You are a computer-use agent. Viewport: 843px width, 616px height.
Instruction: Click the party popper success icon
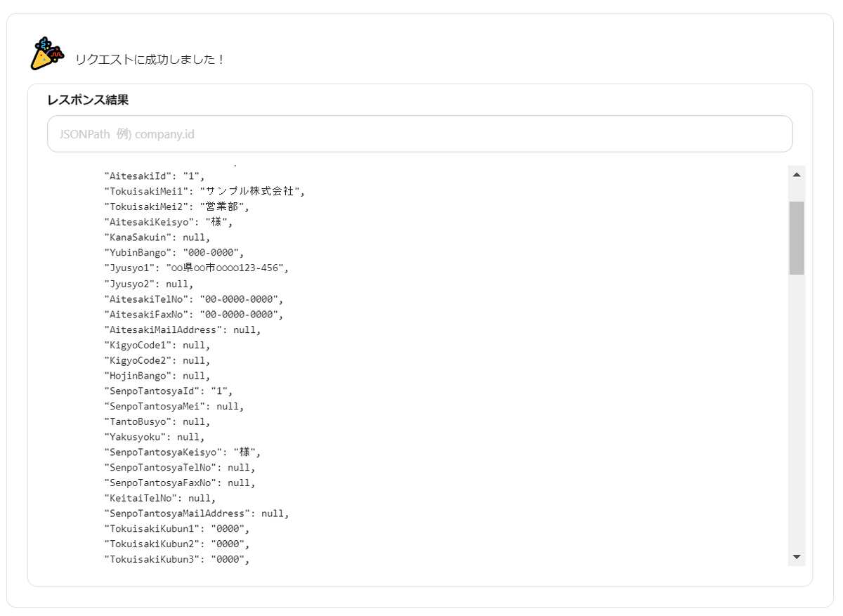tap(48, 53)
